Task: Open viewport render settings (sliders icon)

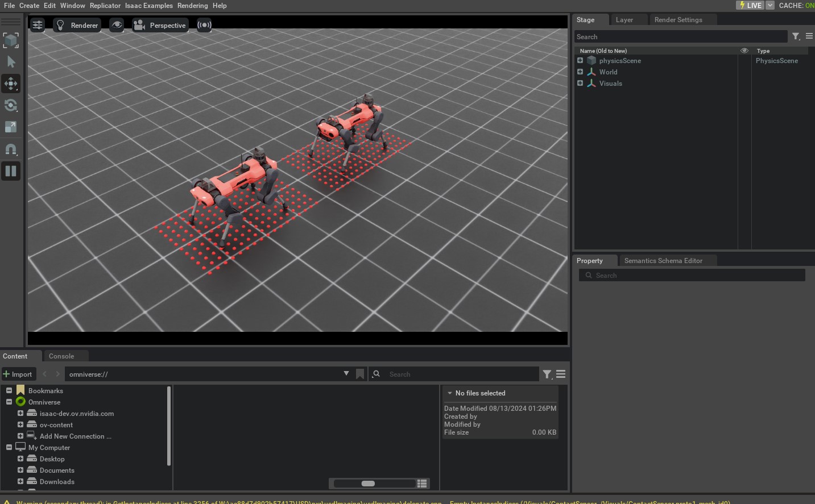Action: pyautogui.click(x=38, y=24)
